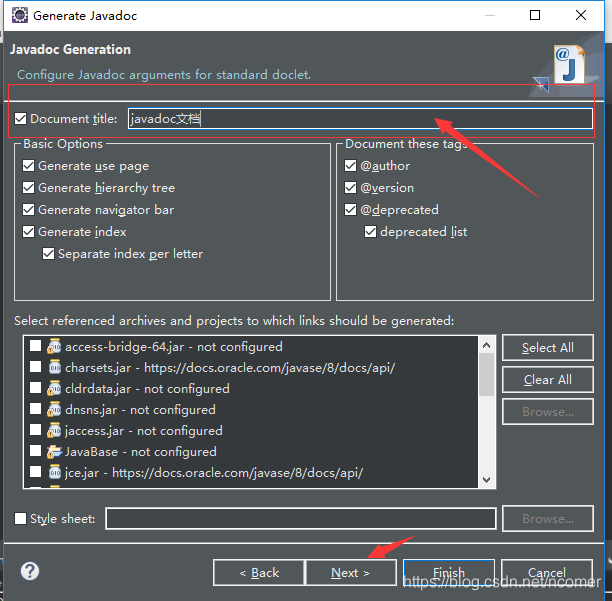
Task: Toggle Generate hierarchy tree option
Action: 28,188
